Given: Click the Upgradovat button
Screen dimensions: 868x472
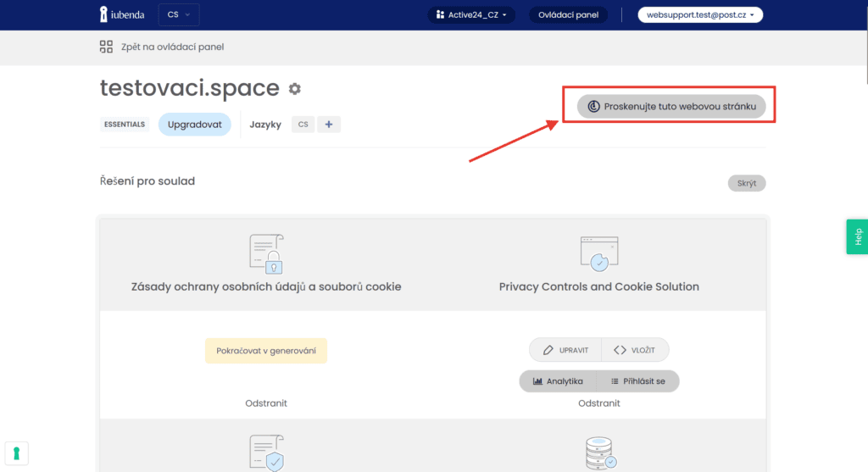Looking at the screenshot, I should (x=194, y=125).
